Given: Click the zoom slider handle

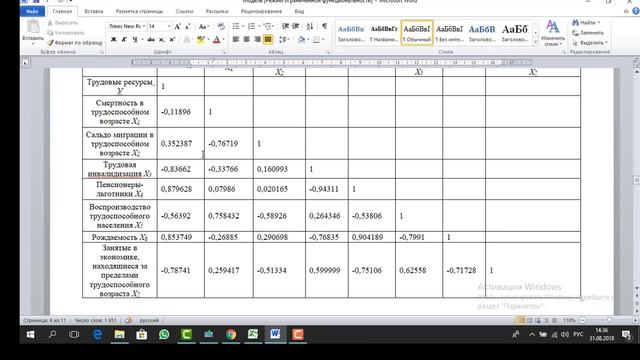Looking at the screenshot, I should tap(609, 320).
